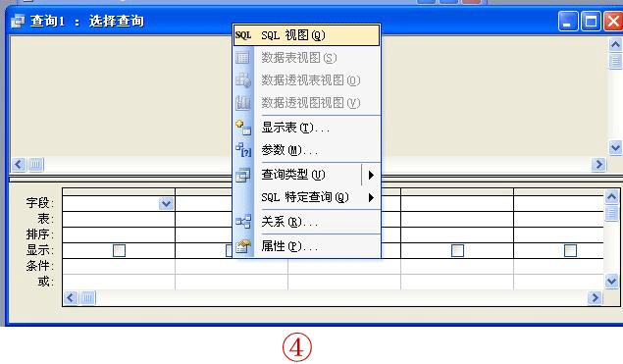Click the query type icon beside 查询类型
The width and height of the screenshot is (623, 364).
pos(243,176)
